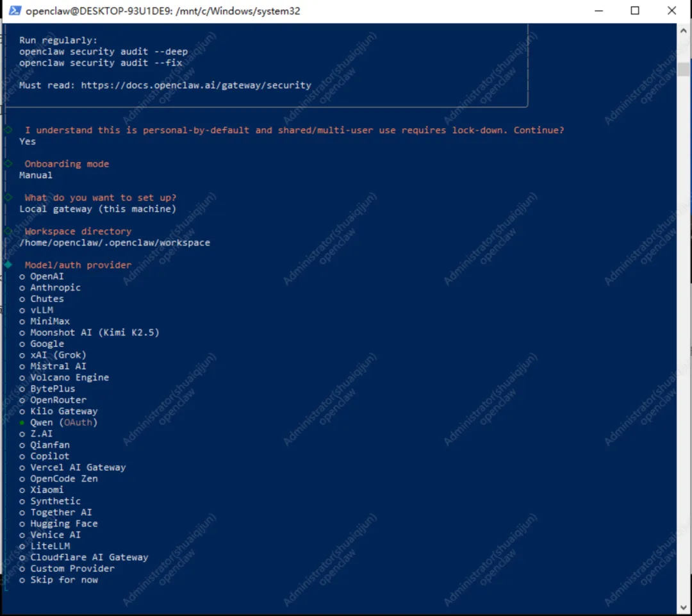Click the 'openclaw security audit --deep' command
The width and height of the screenshot is (692, 616).
tap(103, 52)
